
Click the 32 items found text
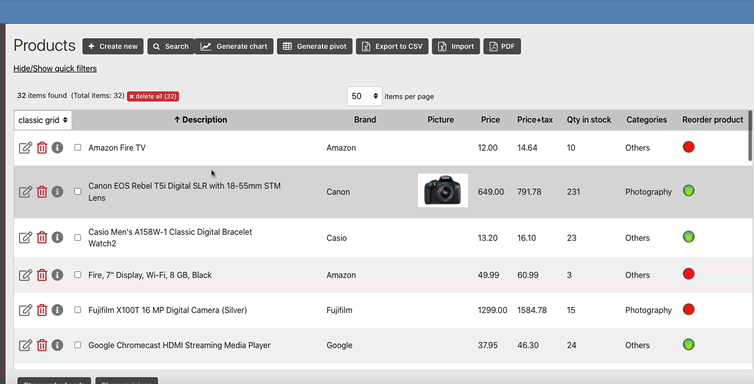click(42, 96)
